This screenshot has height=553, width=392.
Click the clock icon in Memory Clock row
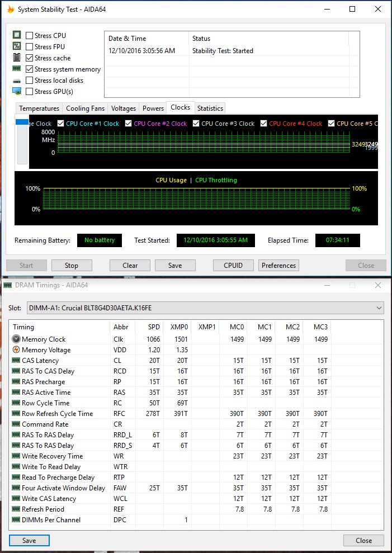16,339
